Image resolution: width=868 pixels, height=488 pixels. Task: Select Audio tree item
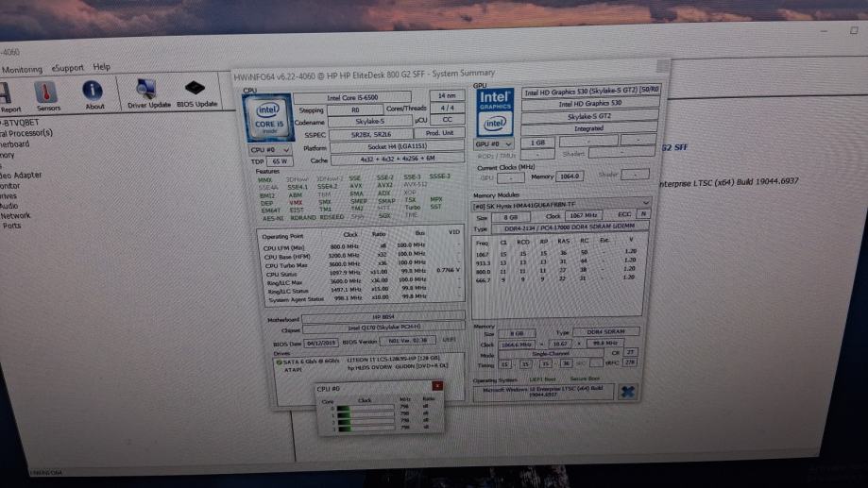(x=9, y=206)
